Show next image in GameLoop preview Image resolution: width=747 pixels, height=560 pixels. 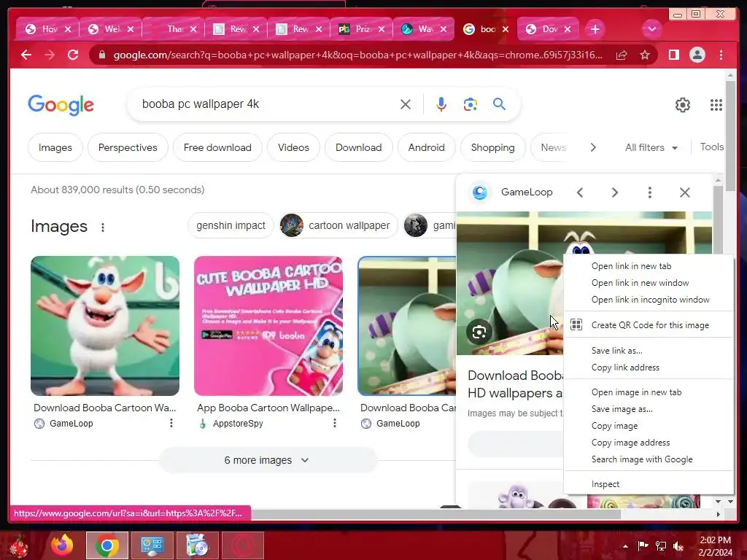tap(614, 192)
